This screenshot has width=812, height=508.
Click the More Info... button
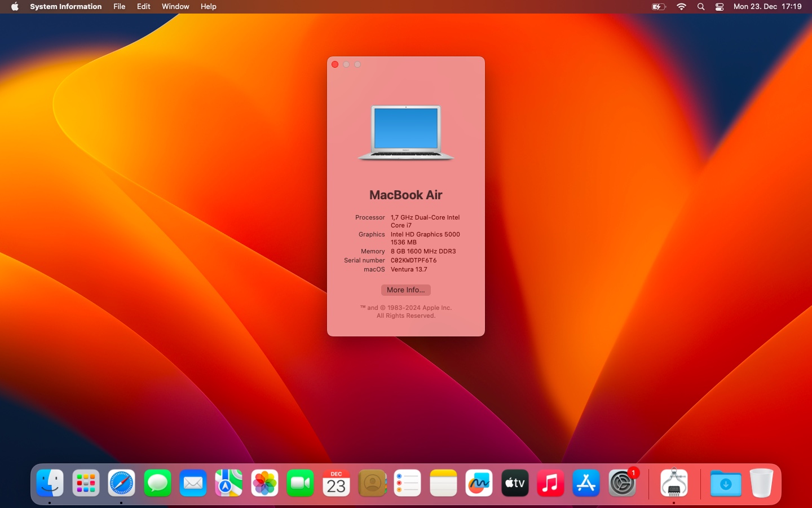[x=406, y=290]
